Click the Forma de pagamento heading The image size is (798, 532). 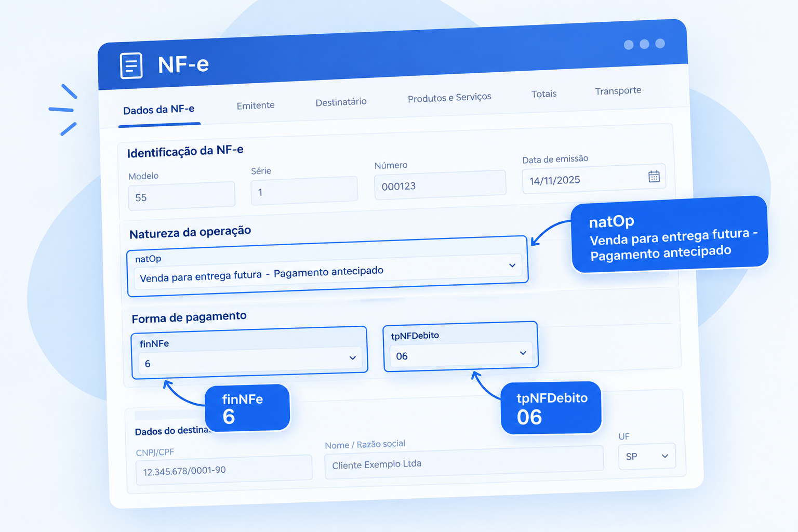point(189,317)
